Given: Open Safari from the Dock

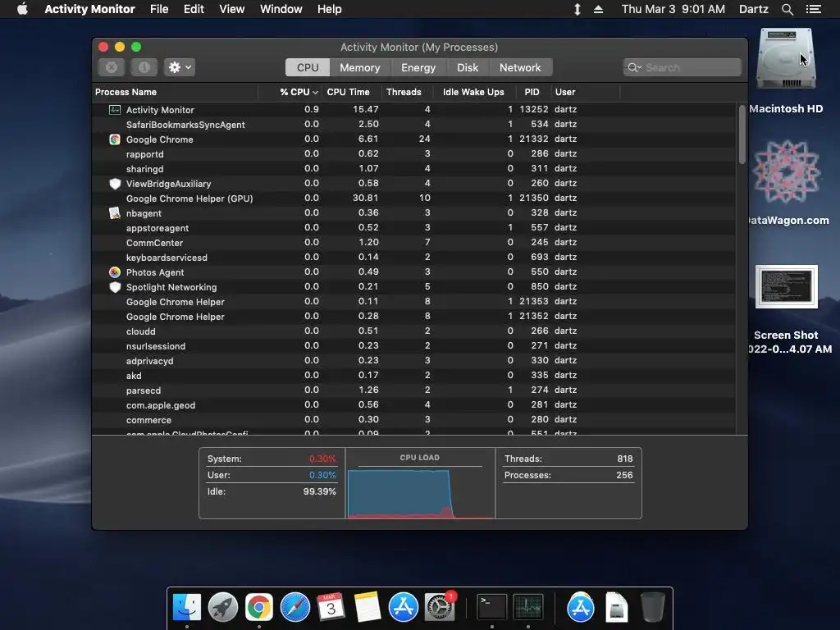Looking at the screenshot, I should click(x=295, y=607).
